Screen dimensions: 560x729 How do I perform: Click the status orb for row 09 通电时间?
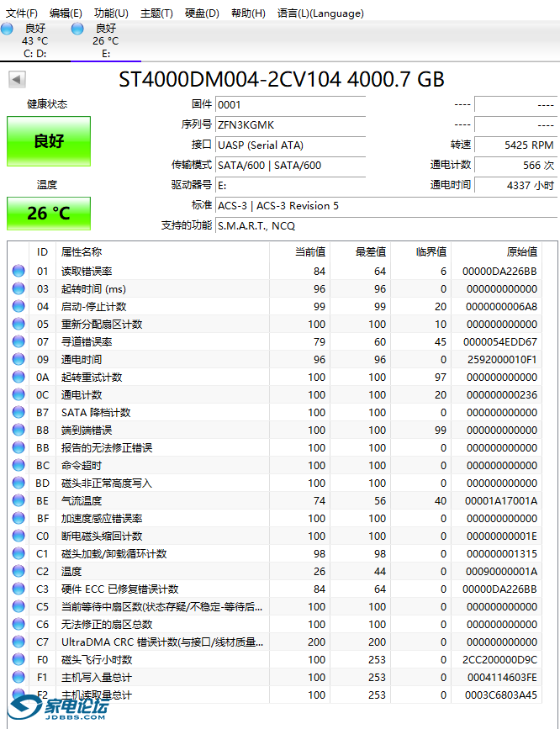click(18, 359)
